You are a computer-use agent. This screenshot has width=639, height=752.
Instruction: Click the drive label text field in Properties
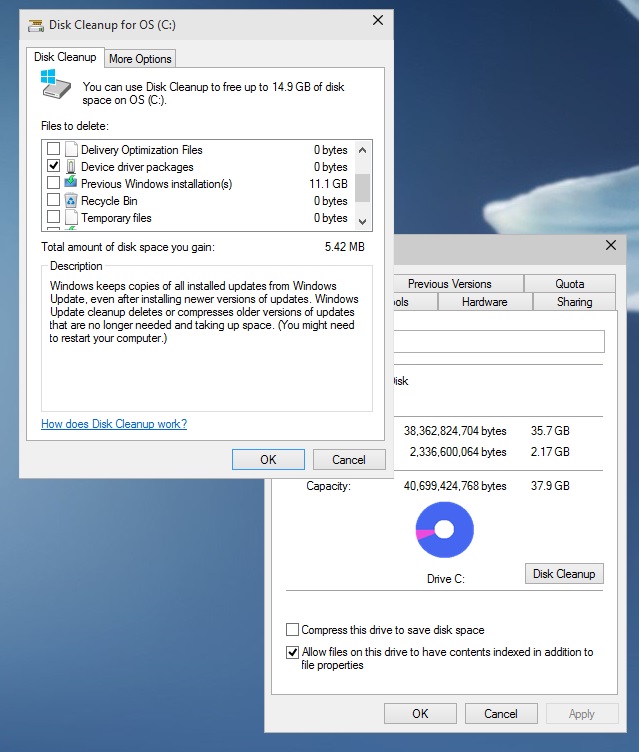point(499,341)
